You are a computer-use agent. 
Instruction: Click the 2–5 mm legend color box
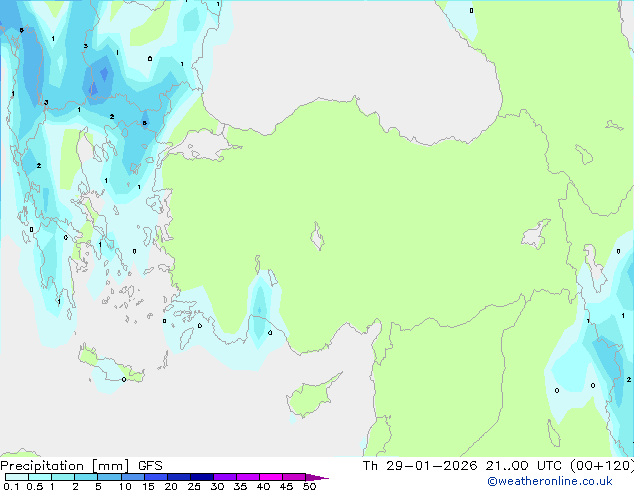tap(86, 477)
